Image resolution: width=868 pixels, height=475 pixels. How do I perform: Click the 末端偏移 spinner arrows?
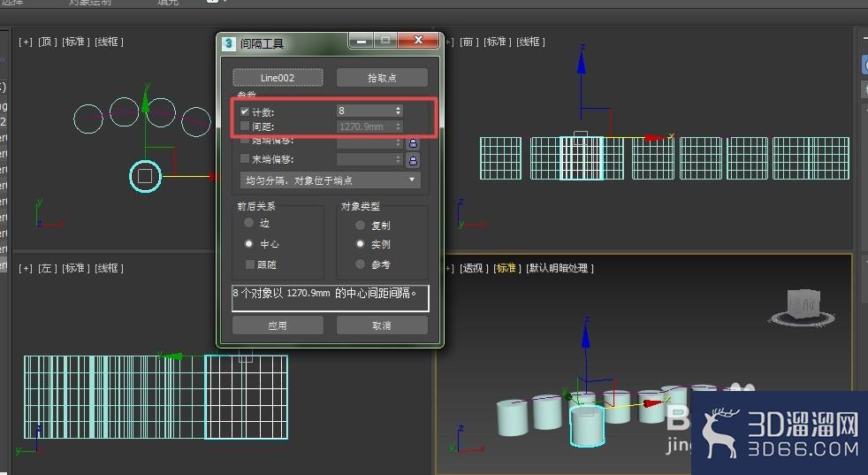pos(398,159)
